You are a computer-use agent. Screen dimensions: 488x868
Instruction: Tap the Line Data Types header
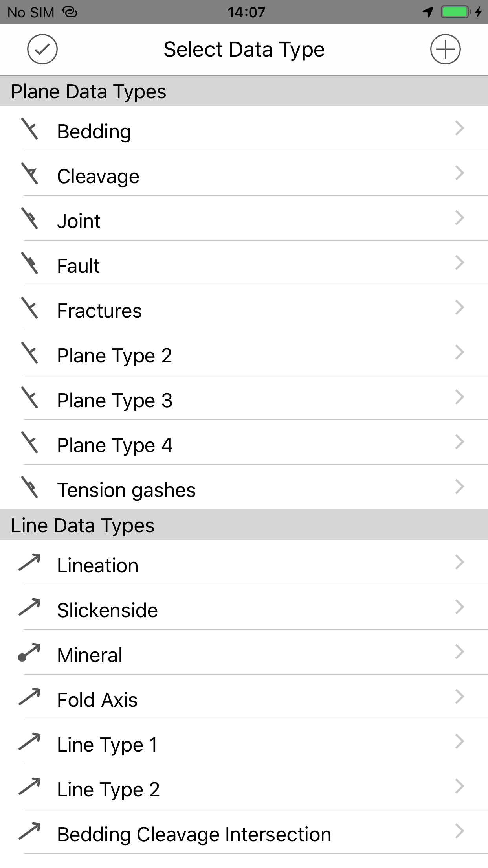click(x=83, y=526)
